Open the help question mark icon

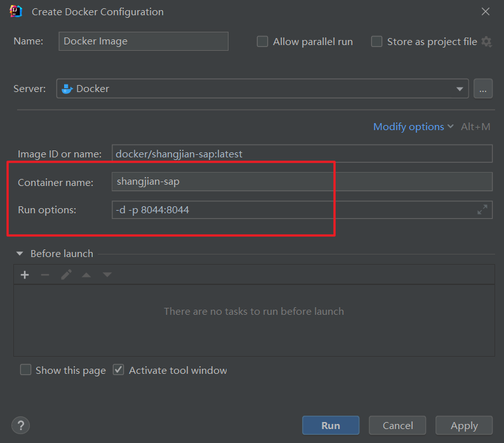(x=20, y=425)
